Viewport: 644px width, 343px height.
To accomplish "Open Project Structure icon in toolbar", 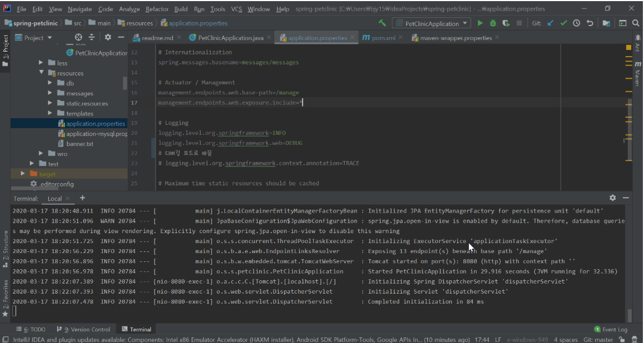I will pos(606,23).
